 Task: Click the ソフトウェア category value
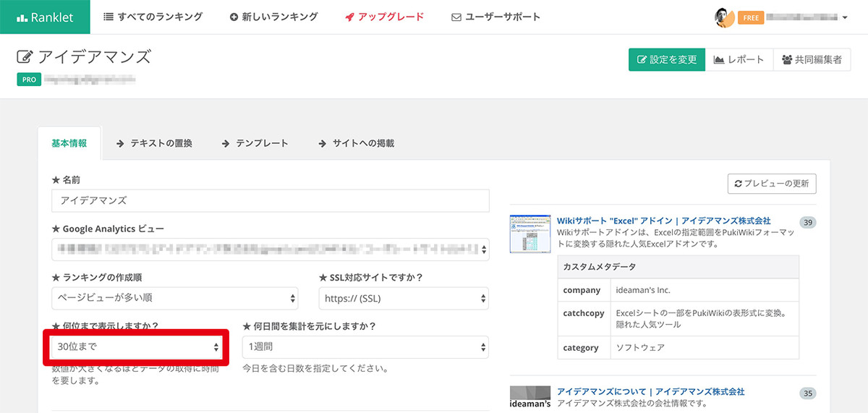(640, 348)
